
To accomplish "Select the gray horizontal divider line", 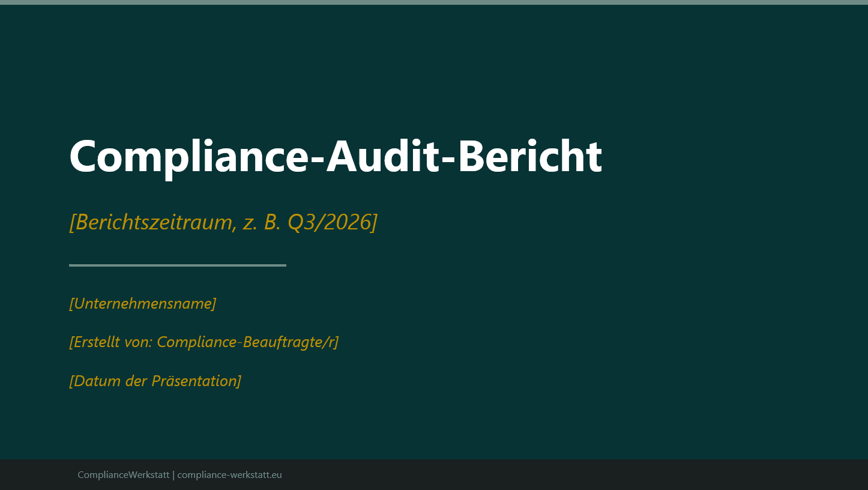I will click(x=177, y=265).
